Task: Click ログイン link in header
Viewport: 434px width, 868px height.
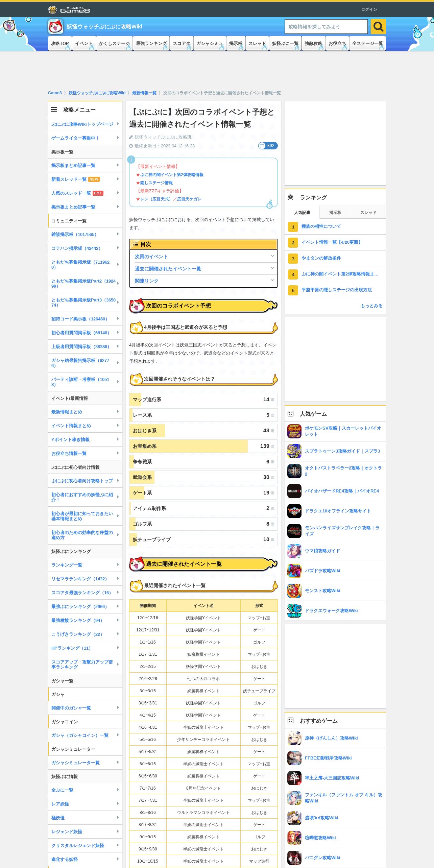Action: (369, 9)
